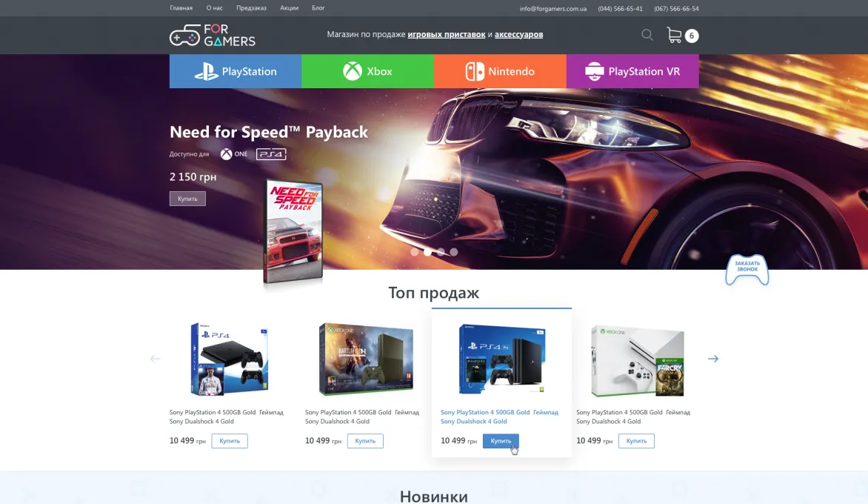Click Купить under the Battlefield Xbox bundle
This screenshot has height=504, width=868.
(365, 441)
